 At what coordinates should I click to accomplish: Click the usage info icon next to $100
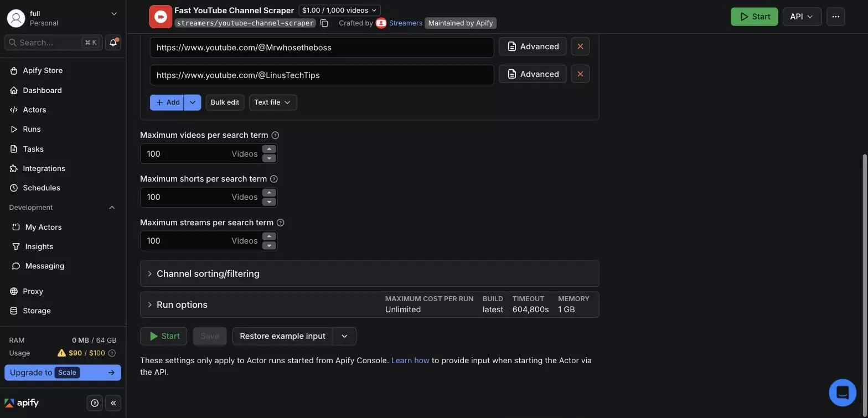pos(112,353)
